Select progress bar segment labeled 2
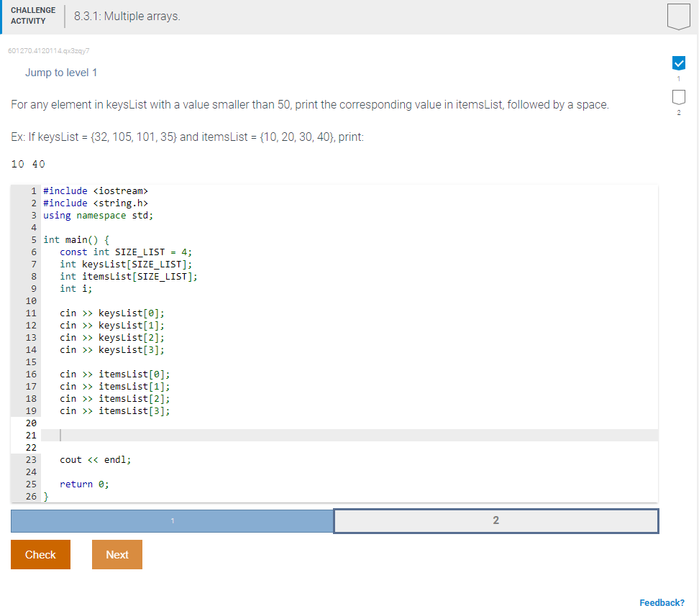Viewport: 699px width, 616px height. [495, 521]
